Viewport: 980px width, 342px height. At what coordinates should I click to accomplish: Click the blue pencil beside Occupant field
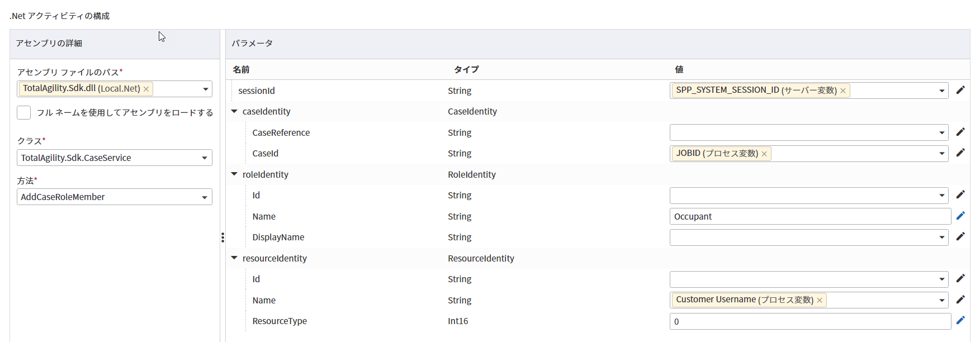coord(960,216)
